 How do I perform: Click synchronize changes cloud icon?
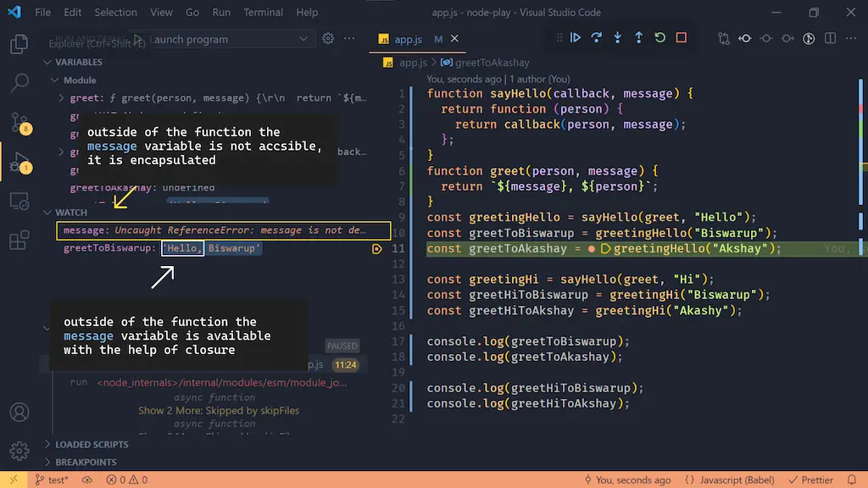87,480
